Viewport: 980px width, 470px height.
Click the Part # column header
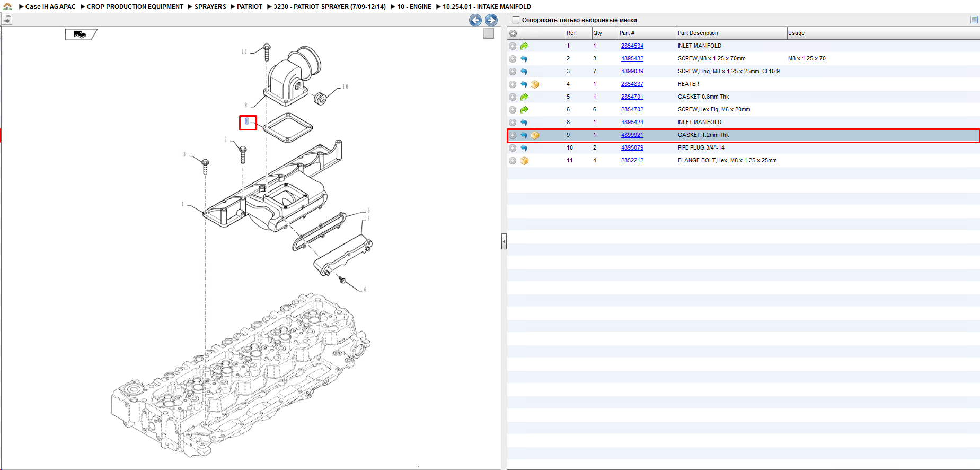coord(647,33)
